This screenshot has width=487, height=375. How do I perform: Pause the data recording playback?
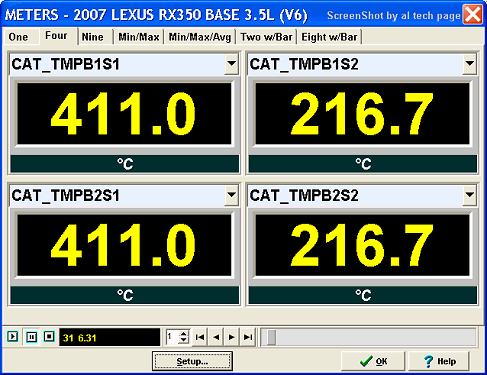(31, 337)
